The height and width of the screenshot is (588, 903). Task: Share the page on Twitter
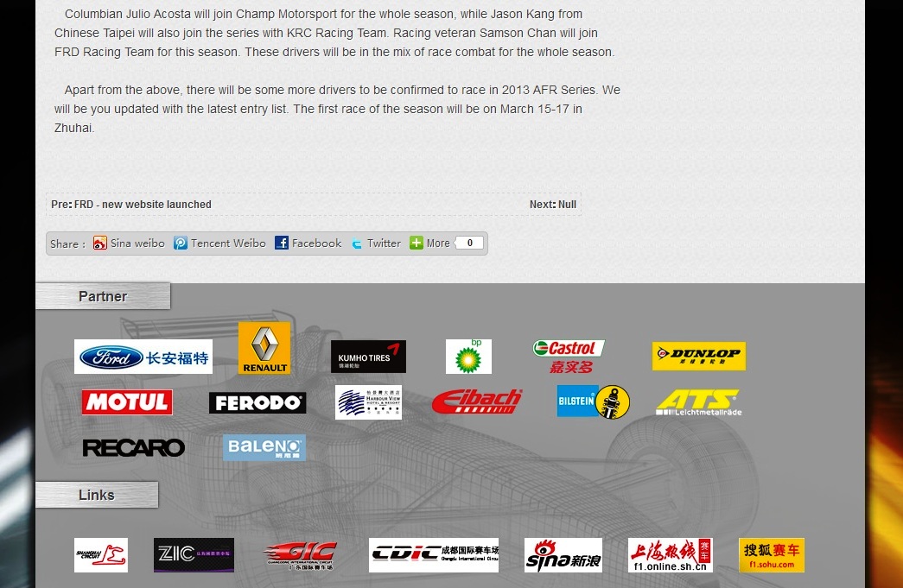click(x=376, y=243)
